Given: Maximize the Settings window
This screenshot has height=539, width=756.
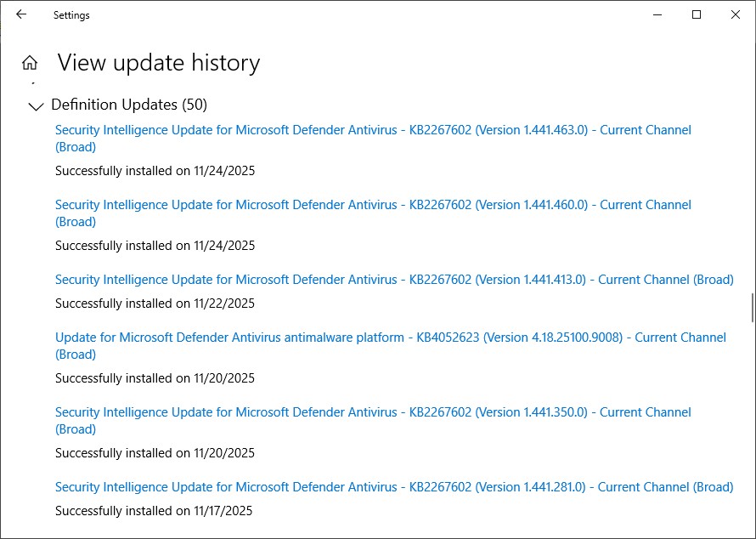Looking at the screenshot, I should click(697, 14).
